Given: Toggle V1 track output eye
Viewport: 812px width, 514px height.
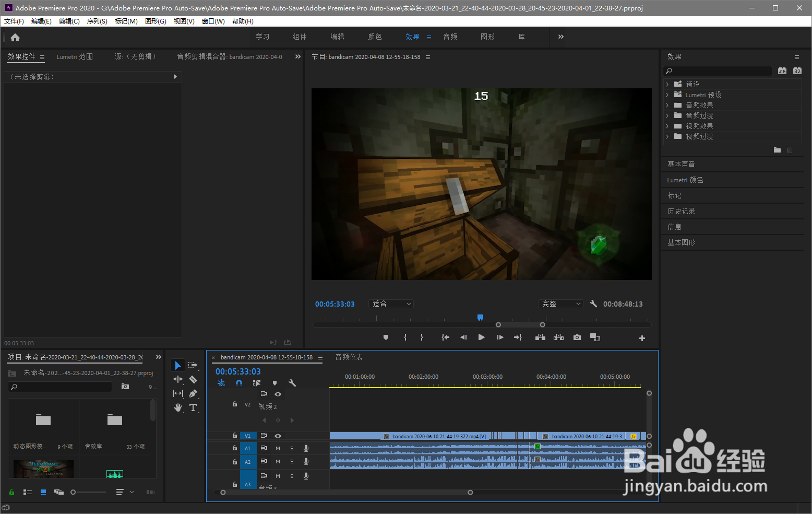Looking at the screenshot, I should click(278, 436).
